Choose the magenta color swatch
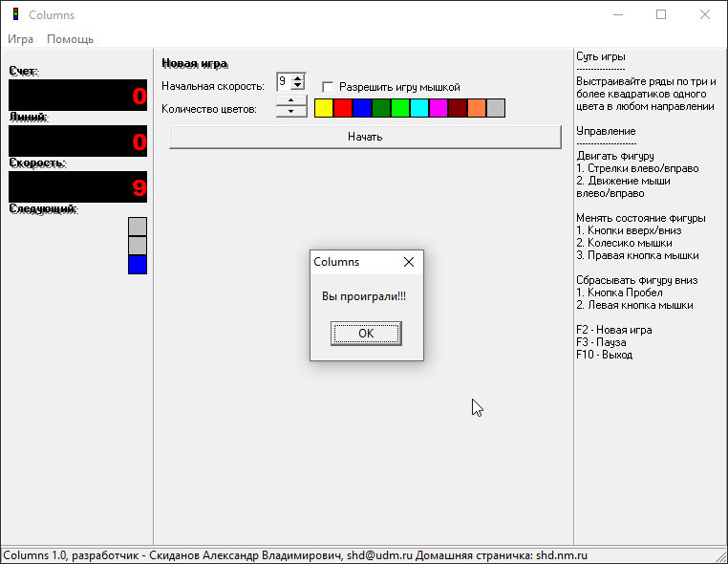Image resolution: width=728 pixels, height=564 pixels. tap(439, 108)
